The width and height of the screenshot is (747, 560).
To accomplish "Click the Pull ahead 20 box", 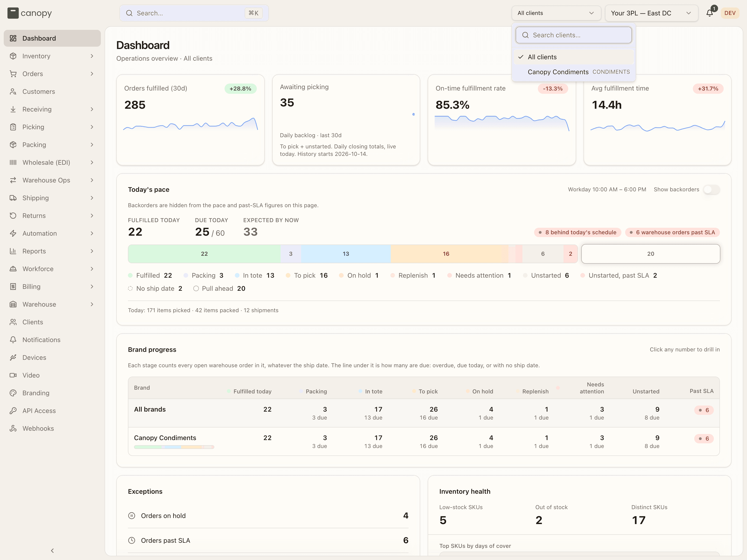I will pos(650,254).
